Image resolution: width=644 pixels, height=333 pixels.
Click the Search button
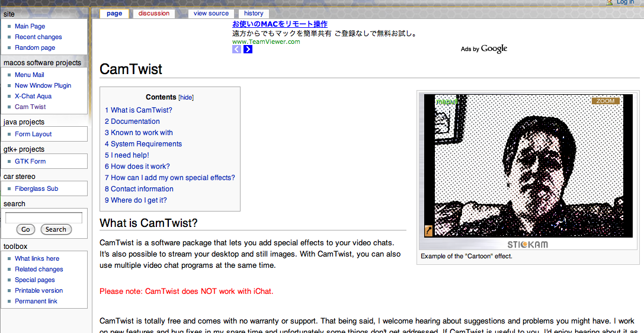pyautogui.click(x=56, y=229)
